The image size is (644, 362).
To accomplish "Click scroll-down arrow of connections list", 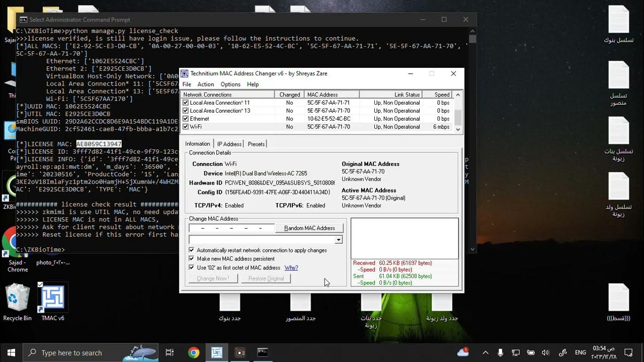I will tap(458, 129).
